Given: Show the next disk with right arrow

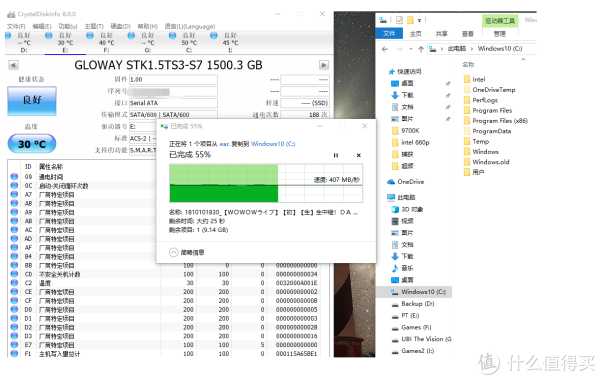Looking at the screenshot, I should [324, 65].
